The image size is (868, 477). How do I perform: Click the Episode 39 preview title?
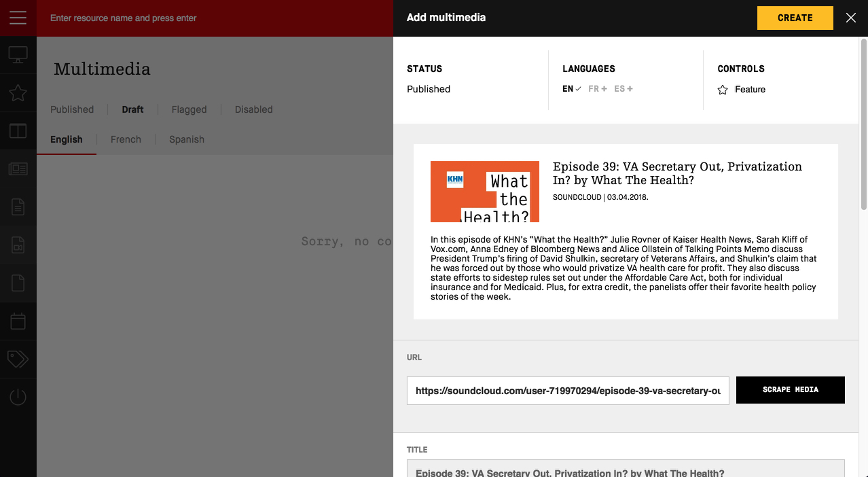677,173
